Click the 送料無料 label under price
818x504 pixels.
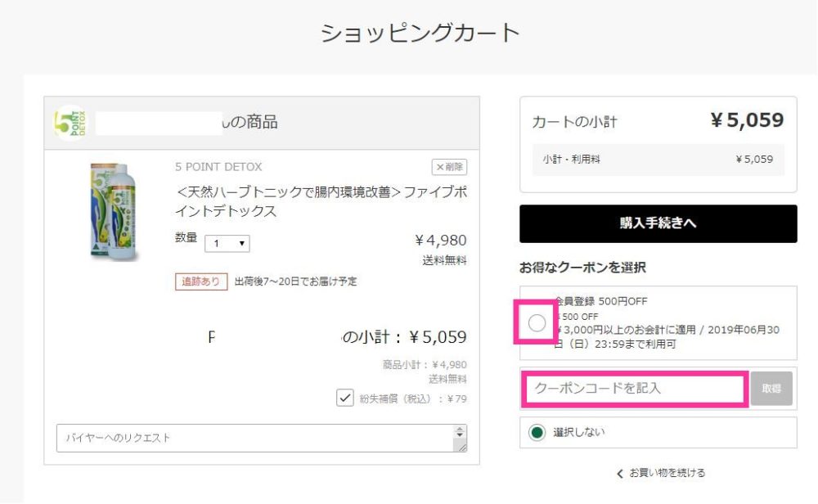tap(444, 260)
